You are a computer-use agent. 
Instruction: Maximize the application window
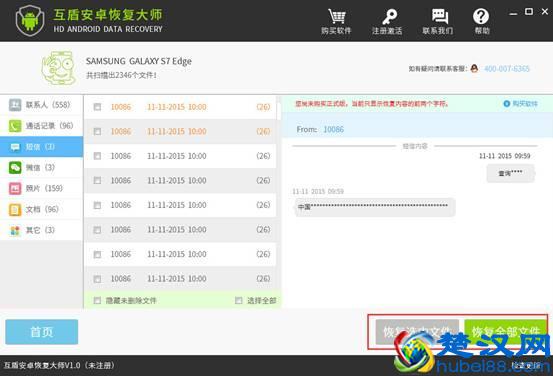529,12
